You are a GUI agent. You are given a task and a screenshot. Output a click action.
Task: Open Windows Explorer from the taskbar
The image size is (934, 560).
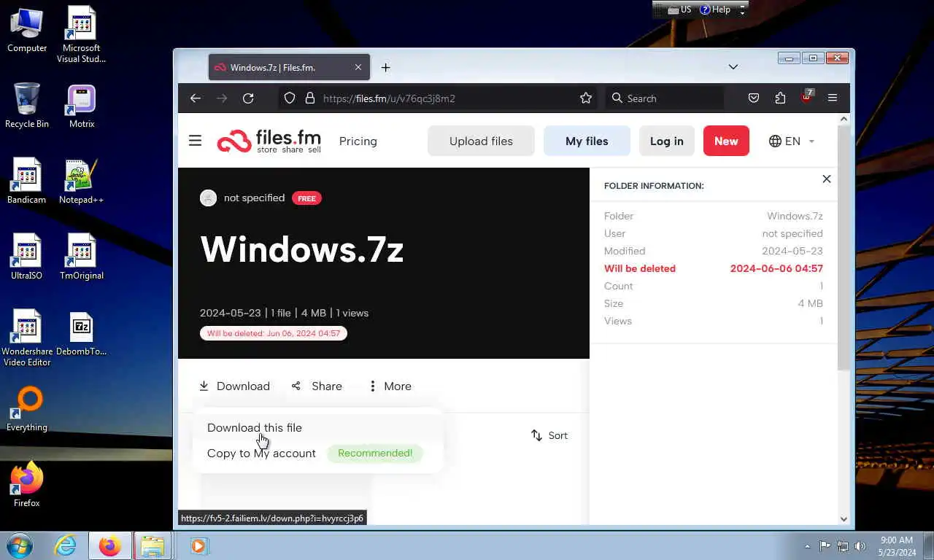[153, 545]
